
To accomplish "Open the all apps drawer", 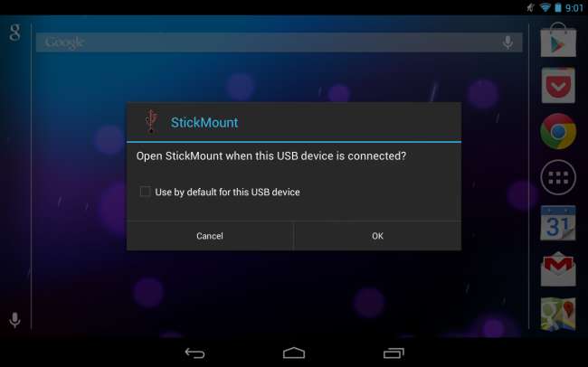I will click(x=558, y=177).
